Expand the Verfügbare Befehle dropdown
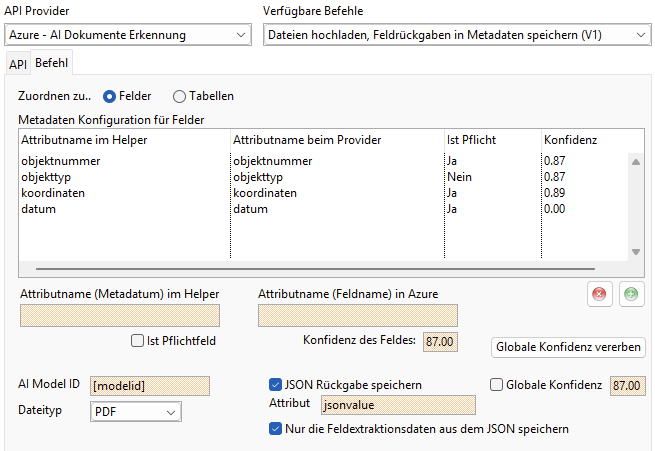The image size is (655, 451). (x=456, y=35)
